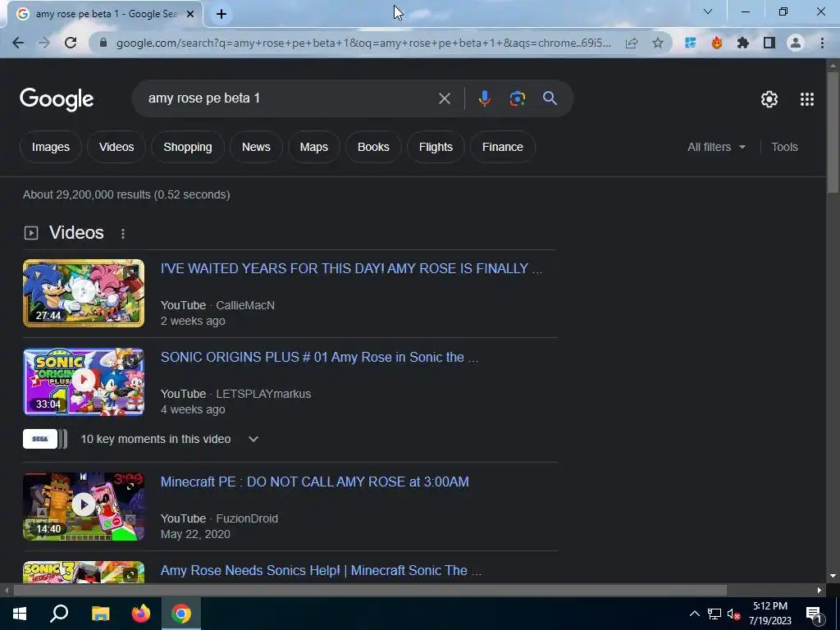Open 'I'VE WAITED YEARS FOR THIS DAY' video link
This screenshot has width=840, height=630.
(x=351, y=268)
